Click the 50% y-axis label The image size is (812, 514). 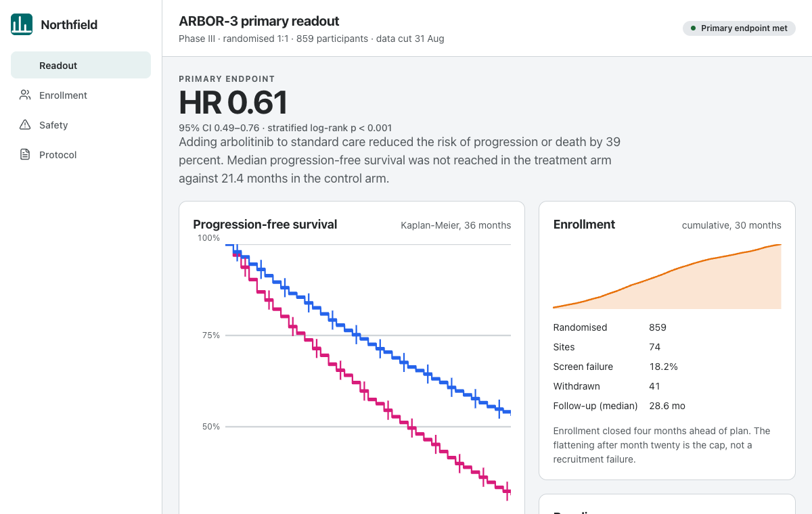pos(210,427)
